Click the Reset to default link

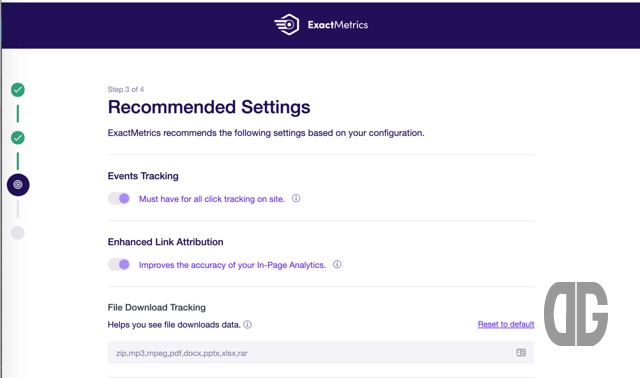[x=506, y=324]
